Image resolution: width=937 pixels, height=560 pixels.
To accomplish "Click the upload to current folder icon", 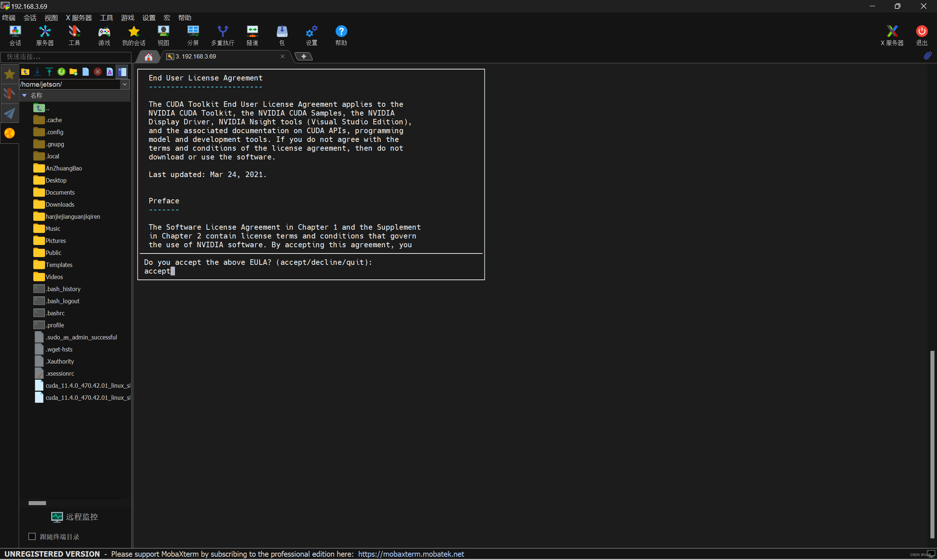I will tap(49, 72).
